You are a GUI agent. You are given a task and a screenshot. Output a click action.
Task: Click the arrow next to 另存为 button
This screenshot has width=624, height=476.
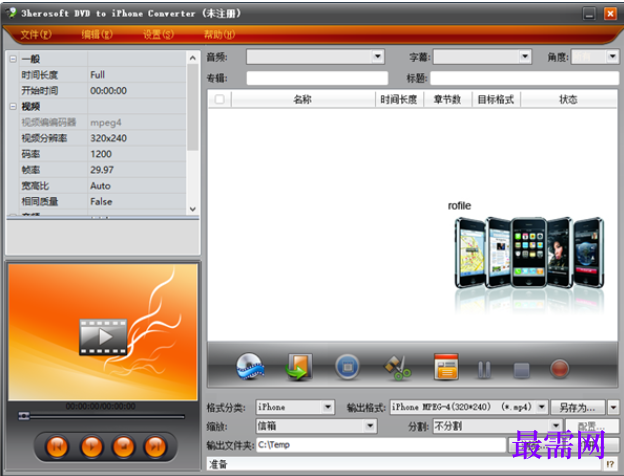tap(613, 407)
